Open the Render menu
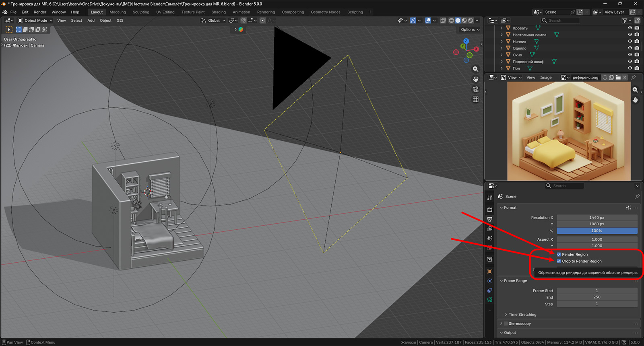This screenshot has height=346, width=644. point(40,12)
